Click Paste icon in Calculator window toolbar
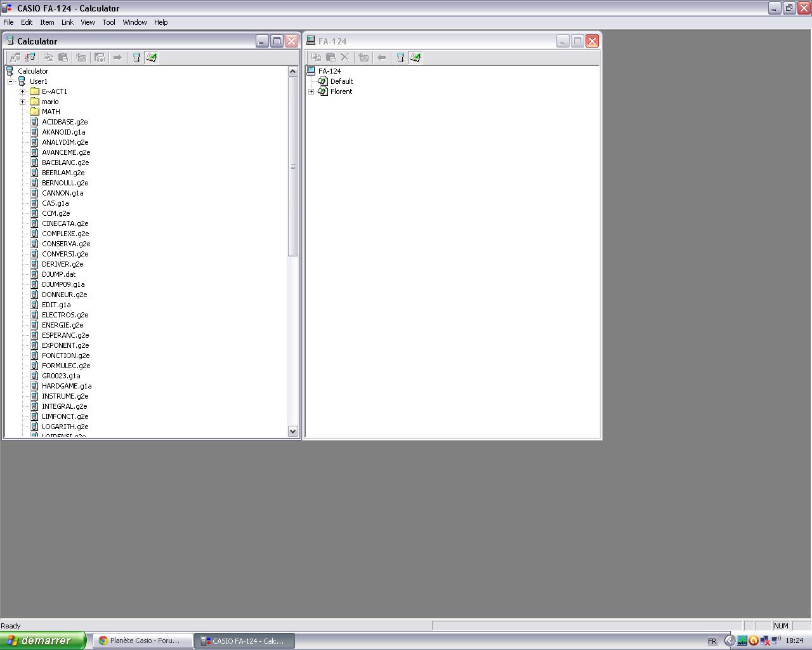The image size is (812, 650). pyautogui.click(x=63, y=57)
